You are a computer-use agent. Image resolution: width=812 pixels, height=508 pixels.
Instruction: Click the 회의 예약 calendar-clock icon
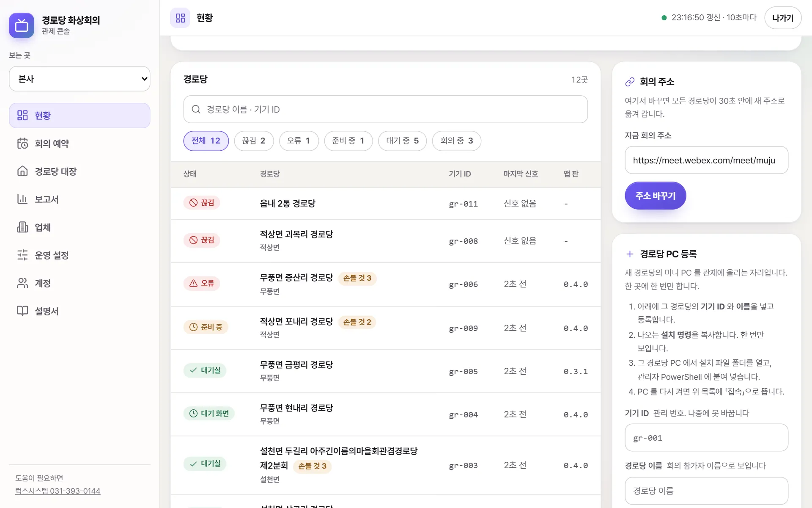click(22, 143)
